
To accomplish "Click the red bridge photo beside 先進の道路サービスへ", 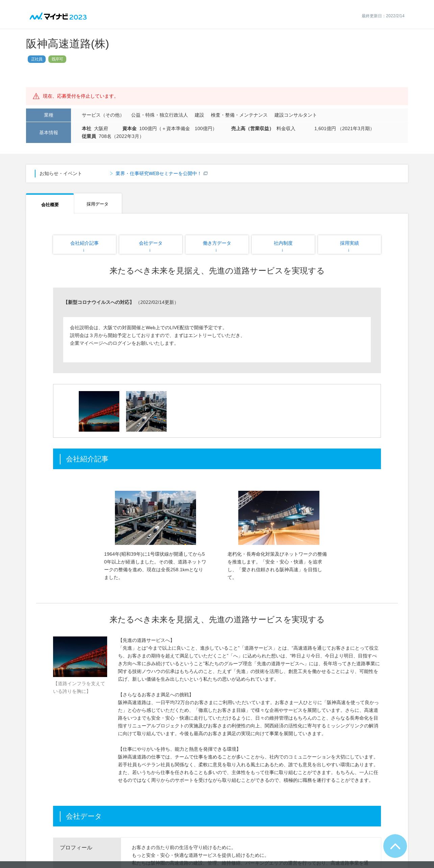I will point(80,657).
